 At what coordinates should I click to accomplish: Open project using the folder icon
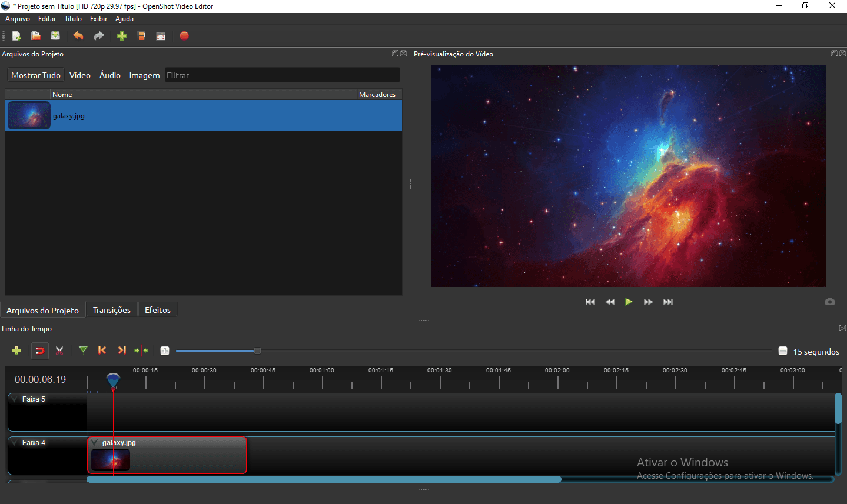coord(36,36)
